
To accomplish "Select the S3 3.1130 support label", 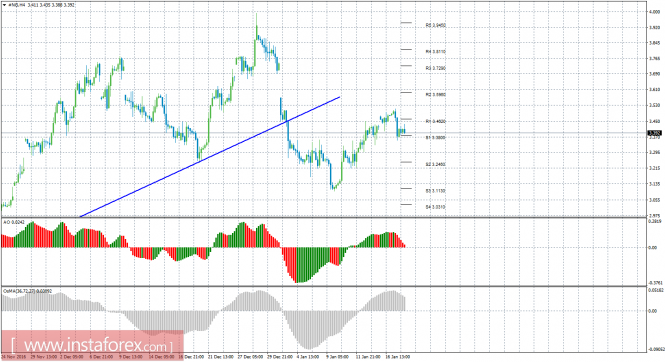I will [x=436, y=191].
